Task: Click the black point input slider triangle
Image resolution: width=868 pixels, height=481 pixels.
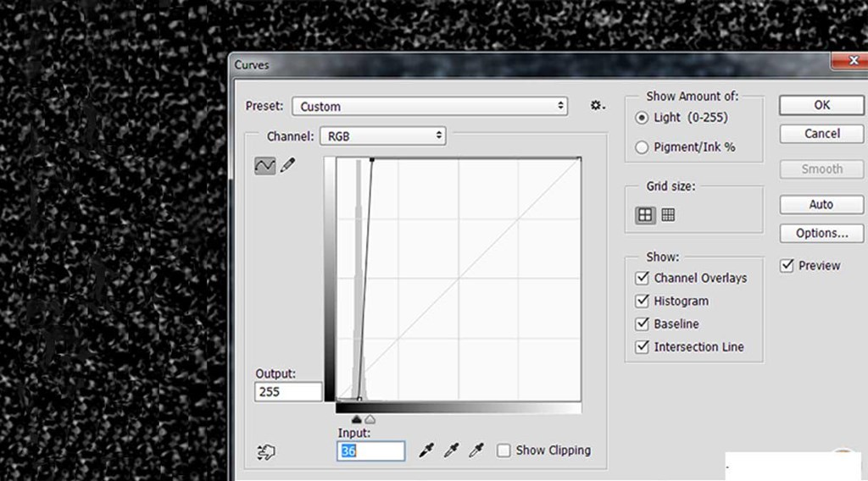Action: click(357, 420)
